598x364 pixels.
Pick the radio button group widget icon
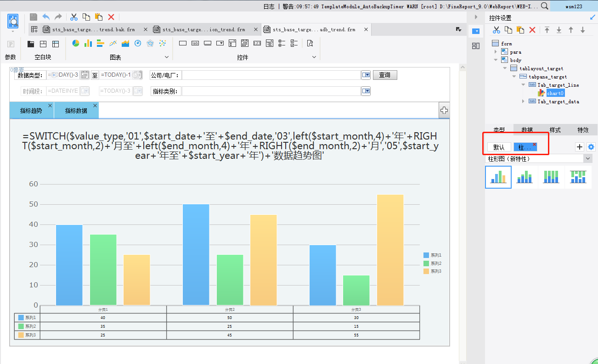282,44
